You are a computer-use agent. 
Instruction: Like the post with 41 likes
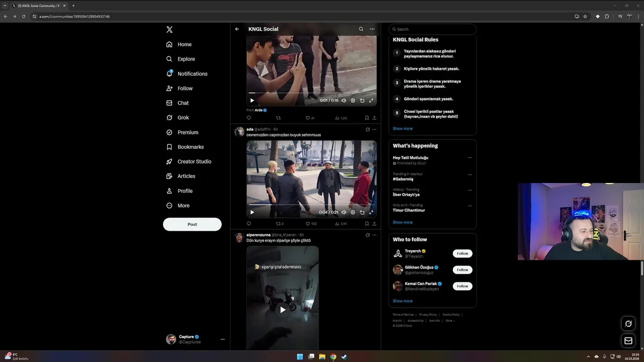(x=310, y=118)
